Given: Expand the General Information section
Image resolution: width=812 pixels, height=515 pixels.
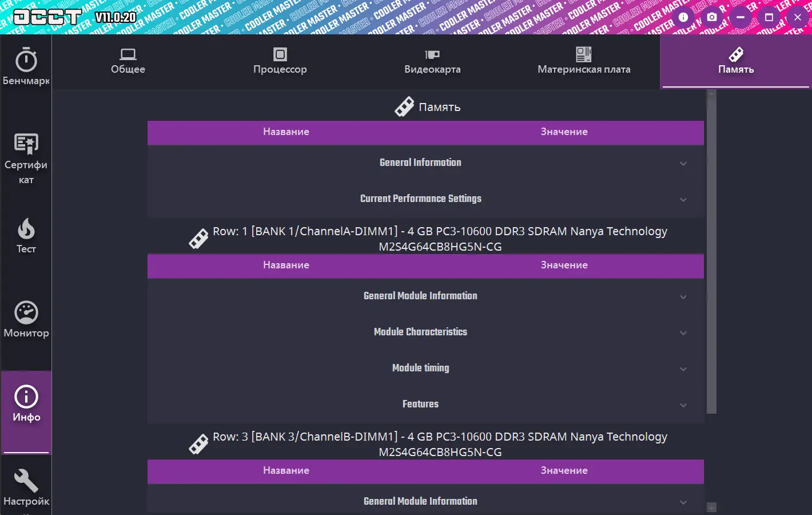Looking at the screenshot, I should 425,163.
